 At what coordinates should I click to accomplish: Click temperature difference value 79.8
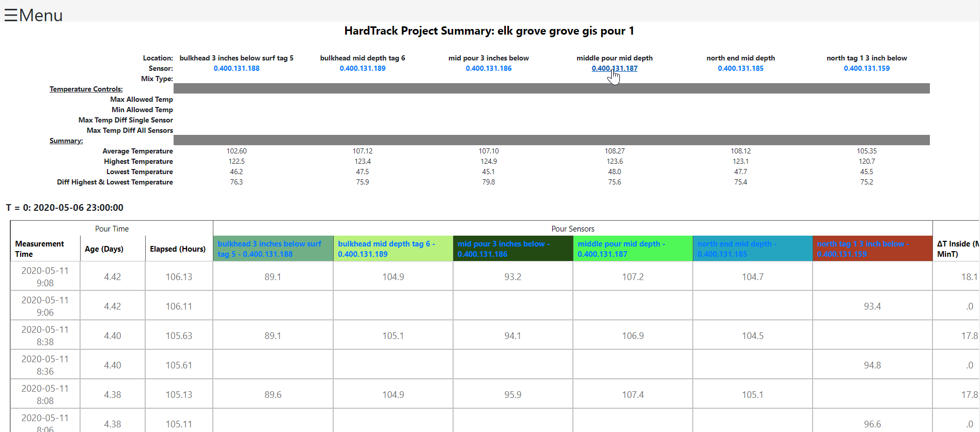click(489, 182)
